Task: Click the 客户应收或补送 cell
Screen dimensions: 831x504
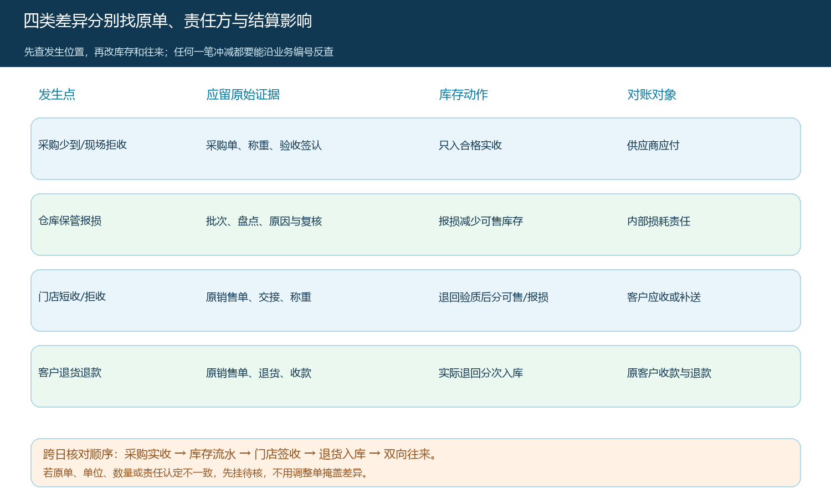Action: pyautogui.click(x=664, y=297)
